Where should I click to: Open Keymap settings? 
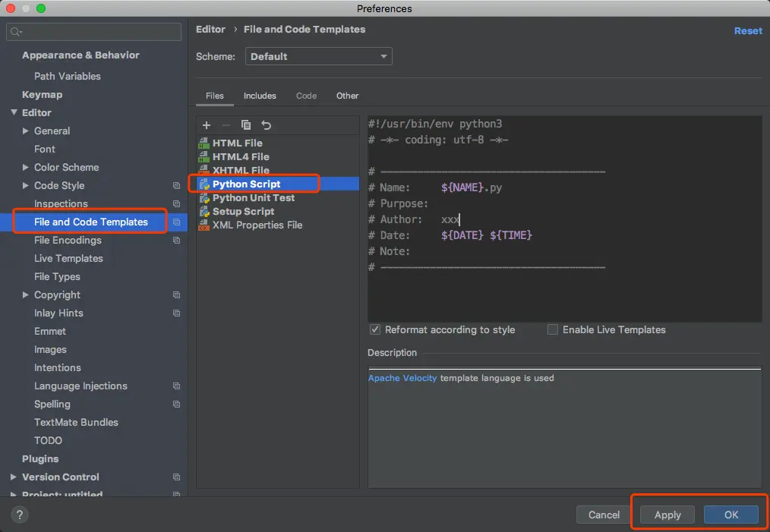coord(43,95)
